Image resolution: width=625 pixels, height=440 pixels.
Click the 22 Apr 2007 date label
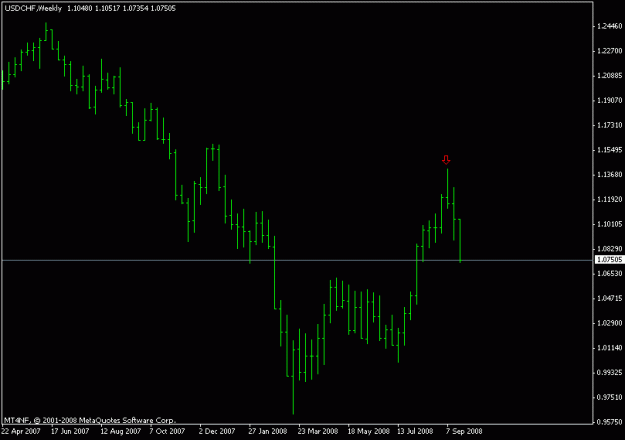pos(21,431)
